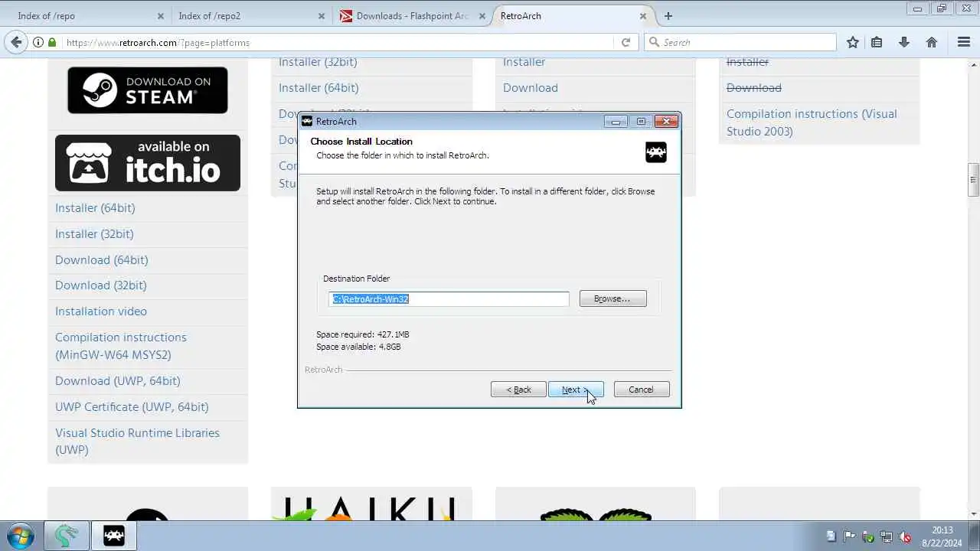Open UWP Certificate (UWP, 64bit) link
980x551 pixels.
click(x=132, y=407)
